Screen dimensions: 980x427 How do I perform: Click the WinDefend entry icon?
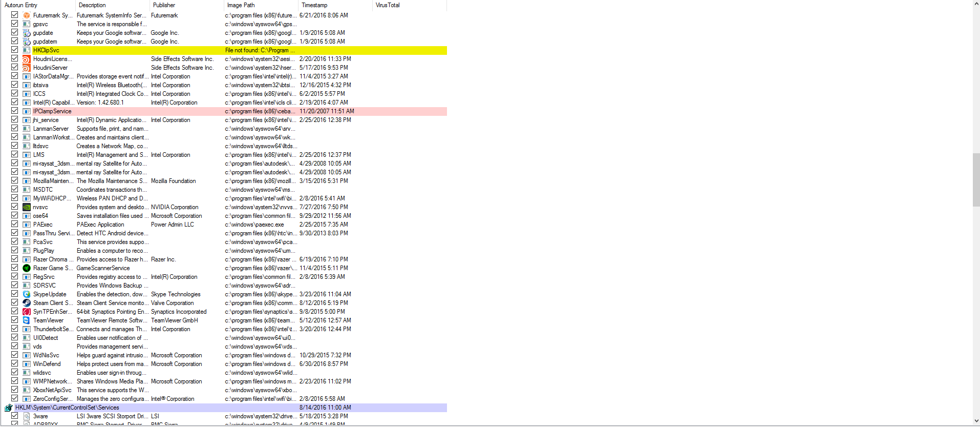pos(27,364)
